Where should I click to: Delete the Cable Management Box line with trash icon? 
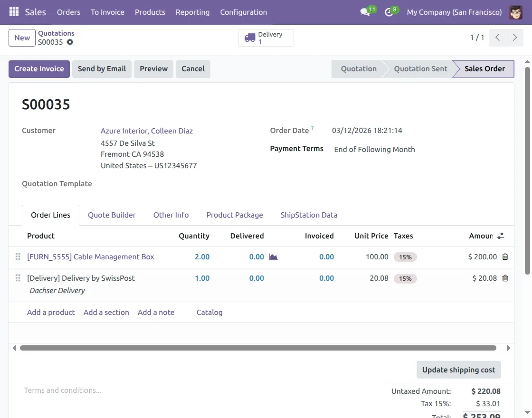pyautogui.click(x=505, y=256)
